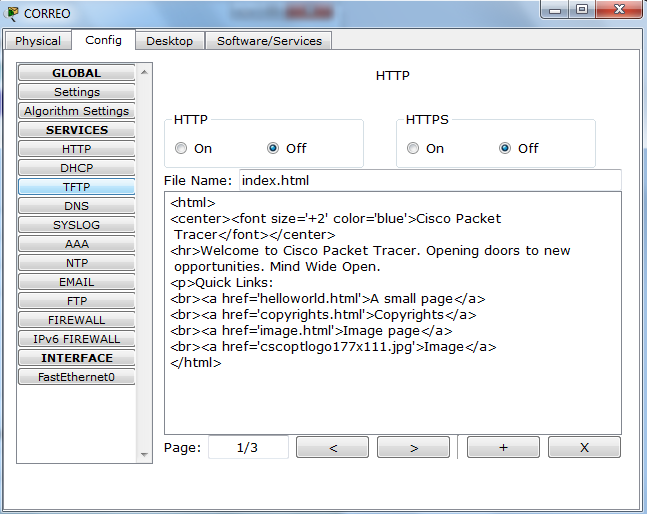Image resolution: width=647 pixels, height=514 pixels.
Task: Open the Software/Services tab
Action: (x=269, y=41)
